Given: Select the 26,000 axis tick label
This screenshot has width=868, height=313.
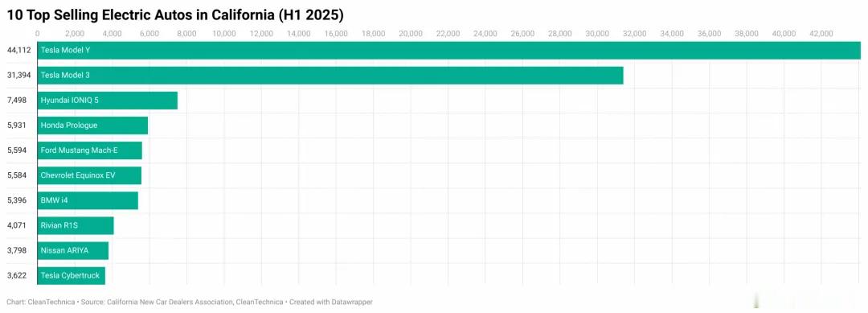Looking at the screenshot, I should point(522,33).
